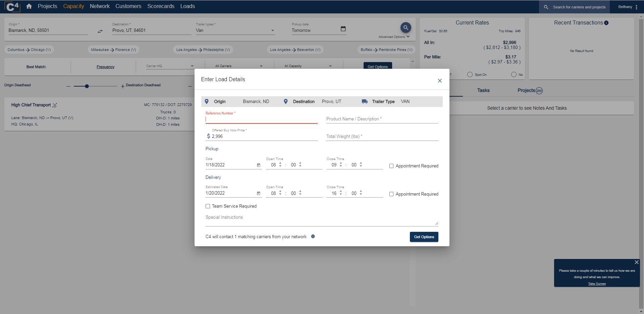Click the Reference Number input field

coord(262,119)
